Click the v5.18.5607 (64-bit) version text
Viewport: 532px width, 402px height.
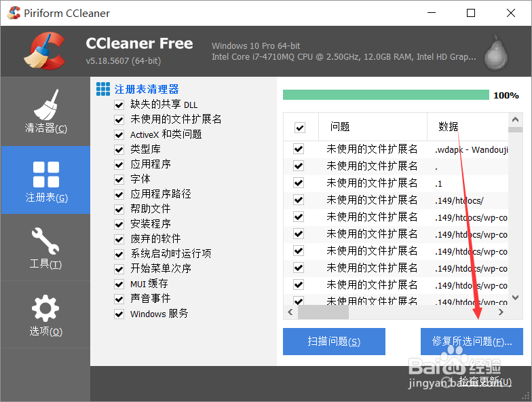tap(123, 61)
